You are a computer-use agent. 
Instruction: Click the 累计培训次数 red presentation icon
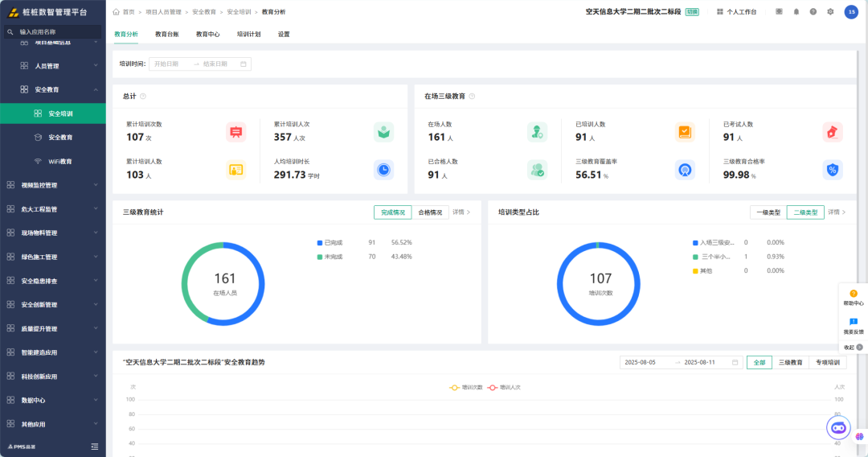point(235,133)
